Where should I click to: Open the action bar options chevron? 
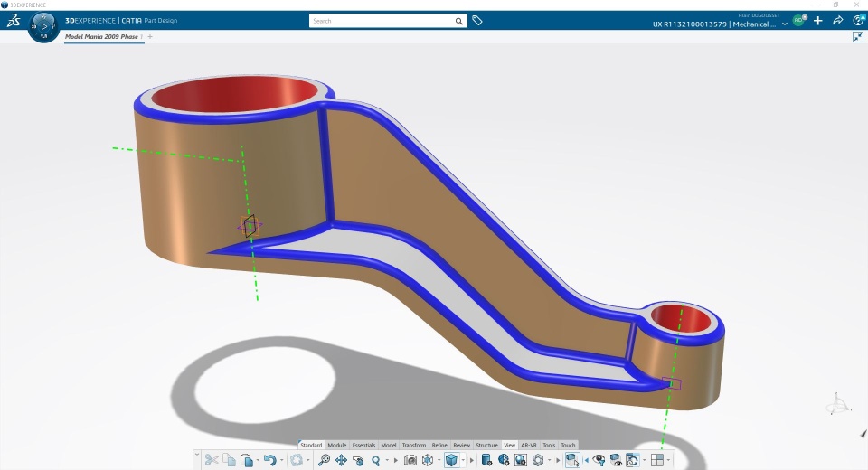click(x=197, y=455)
